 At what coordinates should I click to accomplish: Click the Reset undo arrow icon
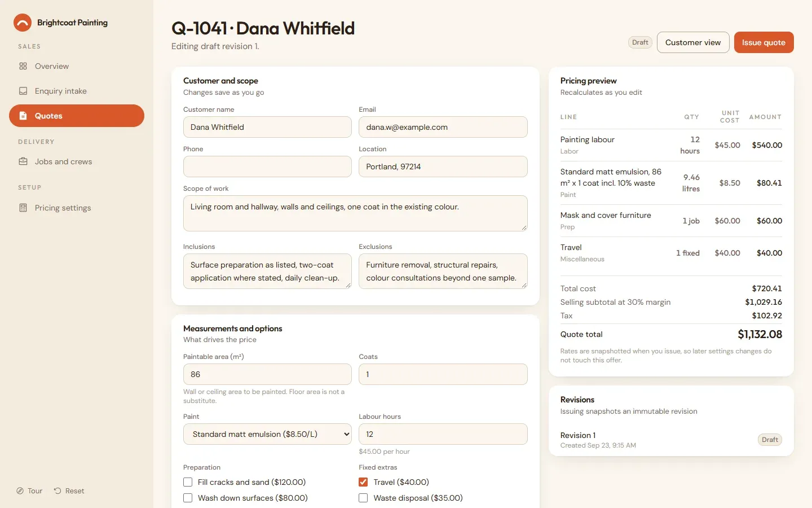(58, 491)
